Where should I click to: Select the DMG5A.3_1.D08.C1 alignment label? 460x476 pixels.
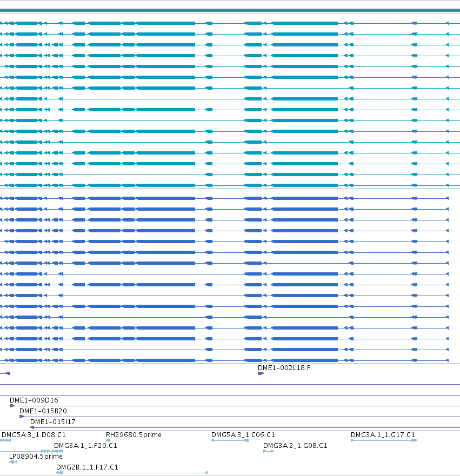pos(34,435)
